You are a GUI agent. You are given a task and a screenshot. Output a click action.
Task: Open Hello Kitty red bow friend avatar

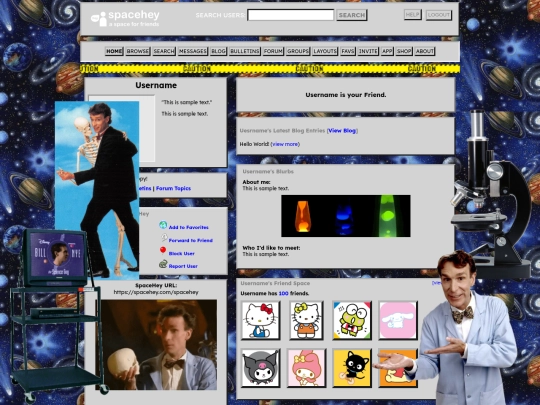pyautogui.click(x=260, y=320)
